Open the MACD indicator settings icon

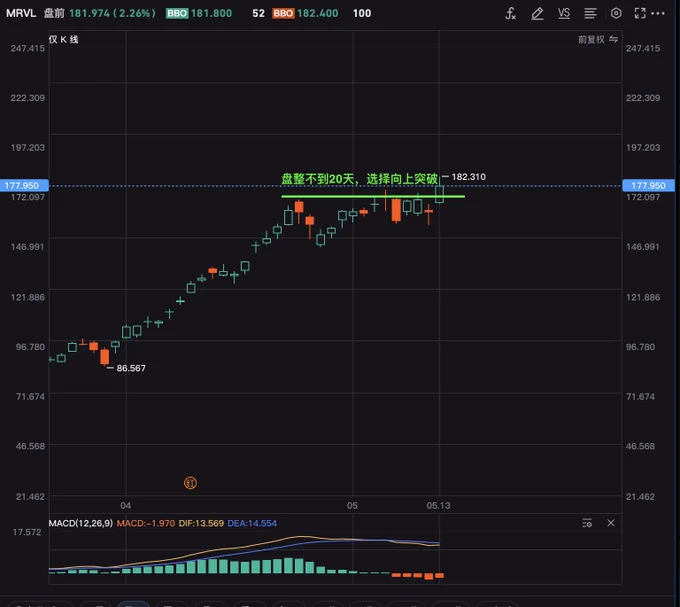tap(587, 523)
